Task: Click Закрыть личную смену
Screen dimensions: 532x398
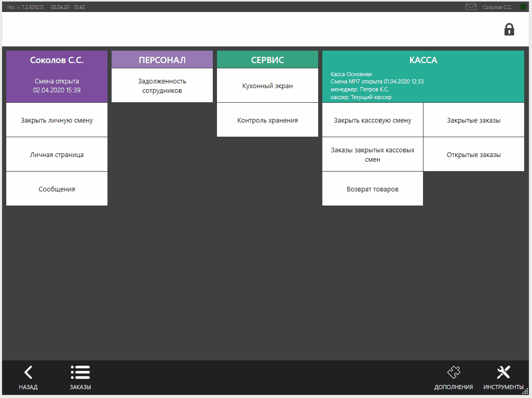Action: click(x=57, y=120)
